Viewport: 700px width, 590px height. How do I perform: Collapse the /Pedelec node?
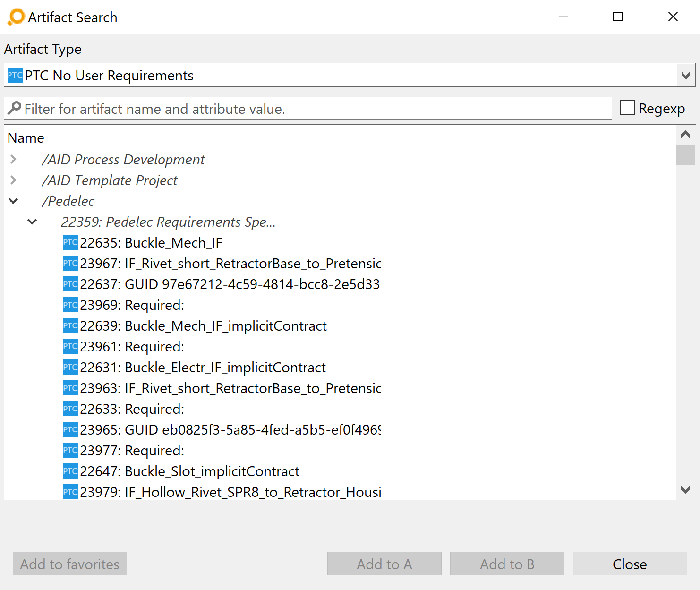point(13,201)
